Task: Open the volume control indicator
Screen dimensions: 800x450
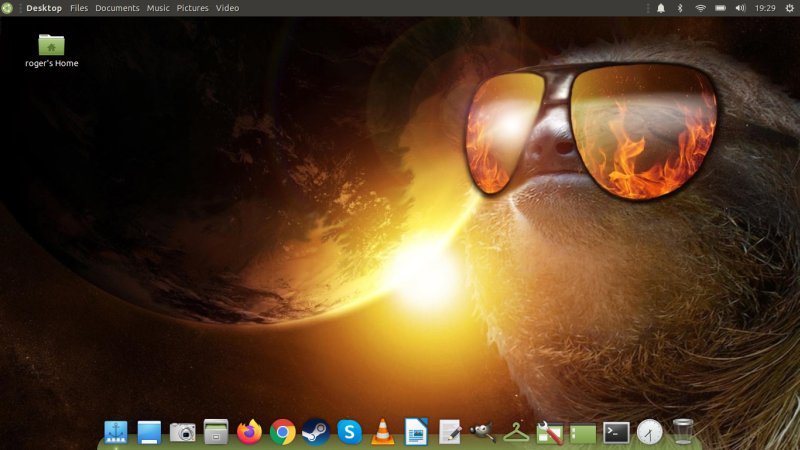Action: 741,8
